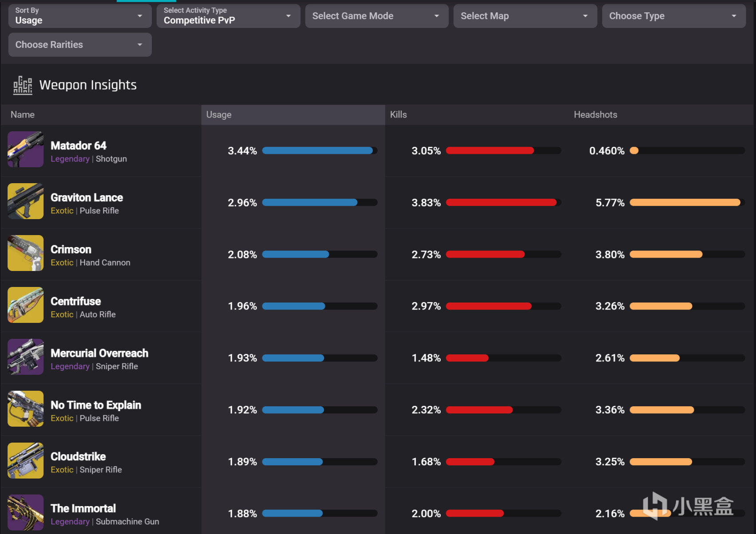Click the Centrifuse blue usage bar

click(x=293, y=306)
